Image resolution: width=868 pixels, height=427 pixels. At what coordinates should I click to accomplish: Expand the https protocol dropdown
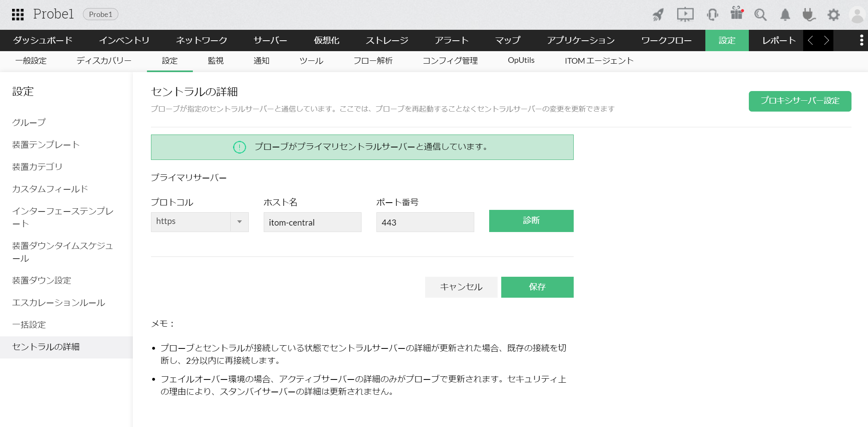(240, 222)
